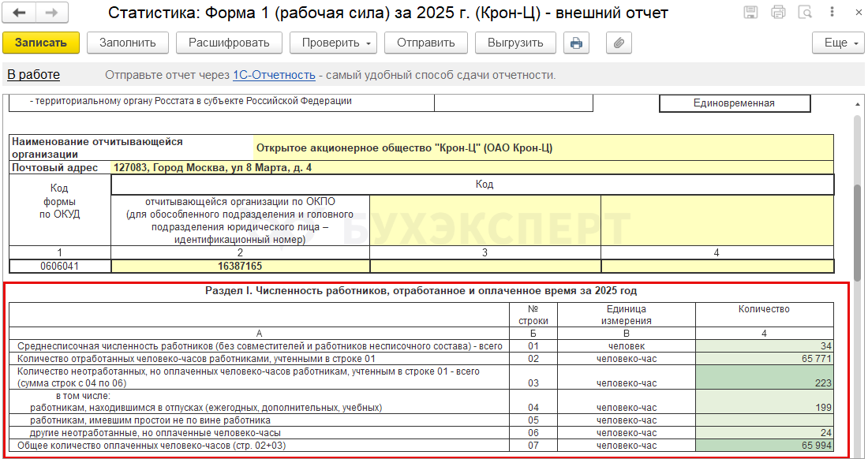The image size is (868, 459).
Task: Click the простои не по вине работника label
Action: (151, 420)
